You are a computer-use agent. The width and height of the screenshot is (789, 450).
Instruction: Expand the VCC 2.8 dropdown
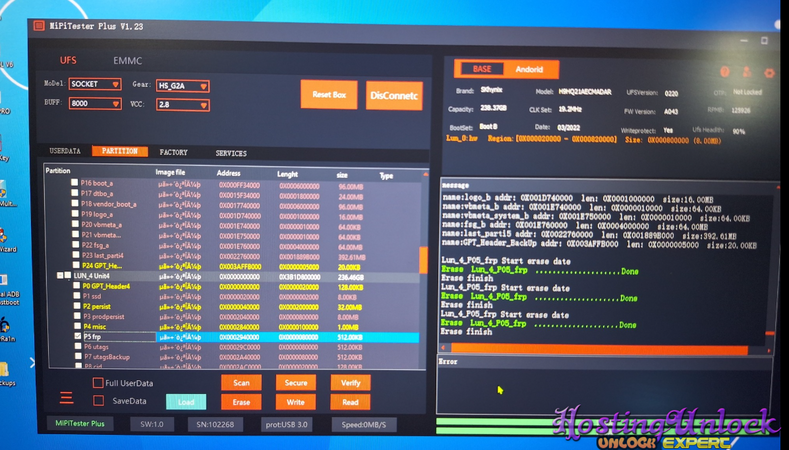pyautogui.click(x=182, y=104)
